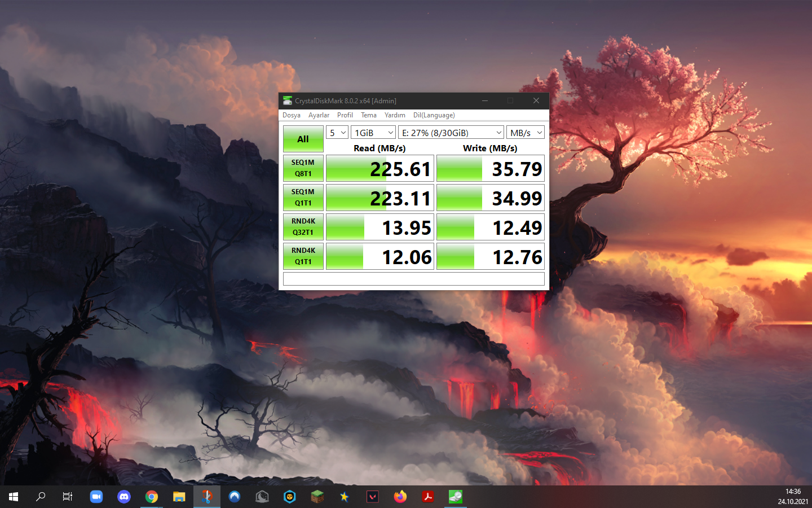Click the 225.61 read result

tap(380, 168)
